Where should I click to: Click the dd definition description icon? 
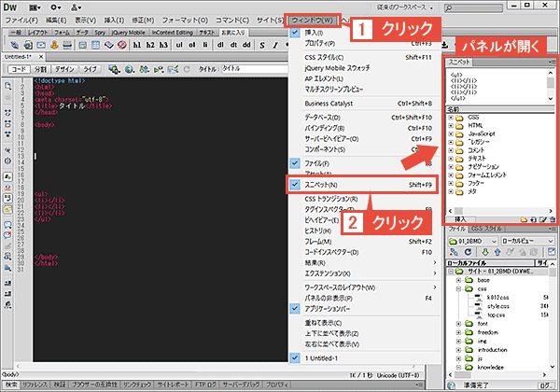[x=246, y=45]
